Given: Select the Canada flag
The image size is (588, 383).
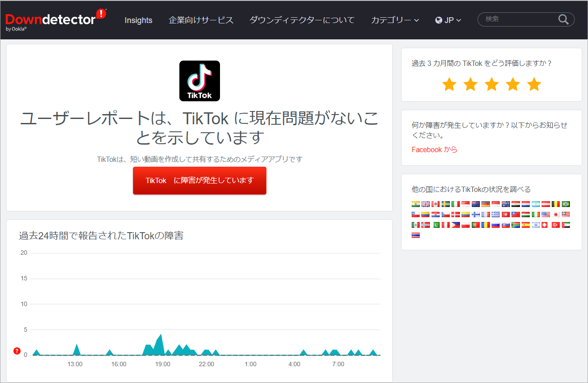Looking at the screenshot, I should point(436,204).
